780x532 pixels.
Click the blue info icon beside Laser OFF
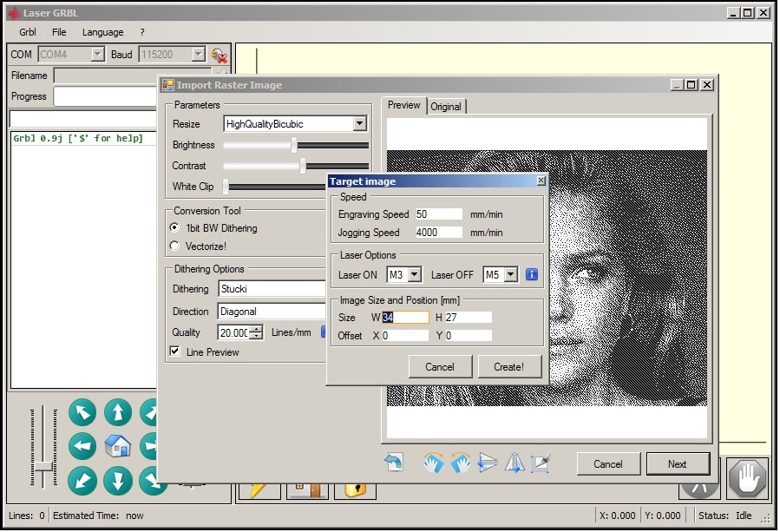point(532,274)
